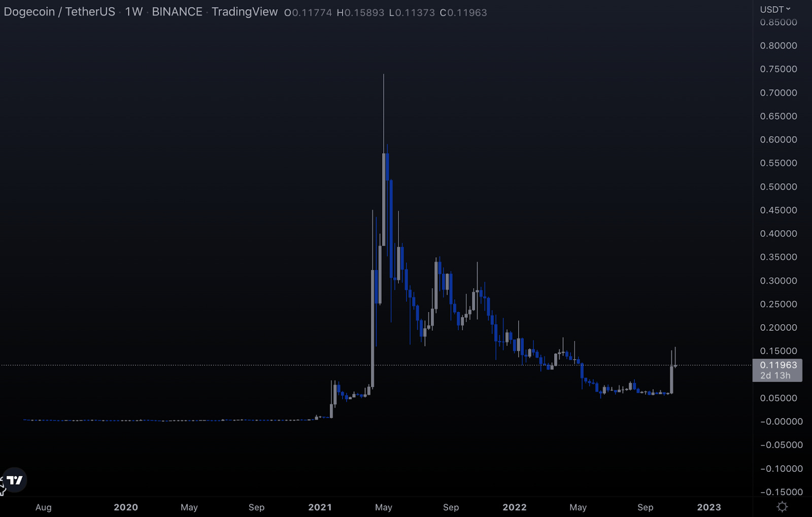Click the close value C0.11963
Image resolution: width=812 pixels, height=517 pixels.
point(463,13)
